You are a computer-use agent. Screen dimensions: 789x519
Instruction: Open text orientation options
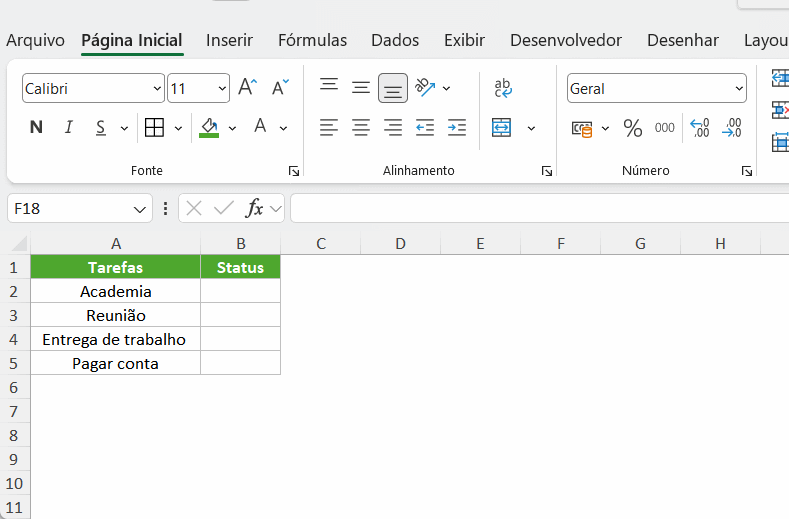pyautogui.click(x=425, y=88)
